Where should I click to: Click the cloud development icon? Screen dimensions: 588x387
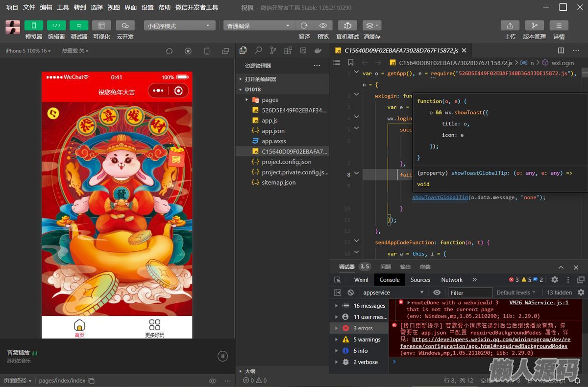125,26
